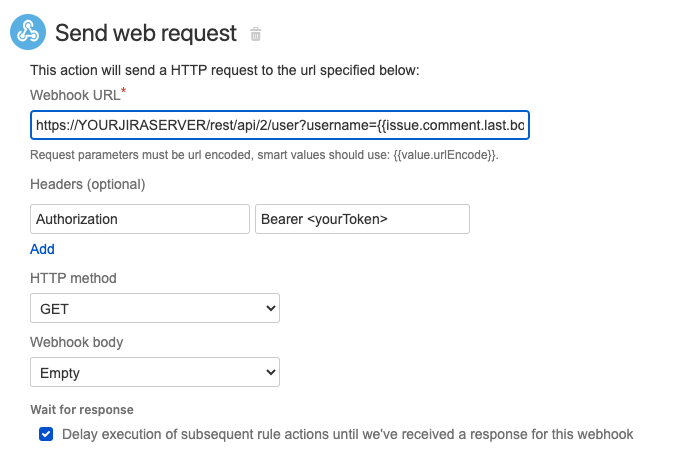Delete the action using the trash icon
684x458 pixels.
click(256, 35)
